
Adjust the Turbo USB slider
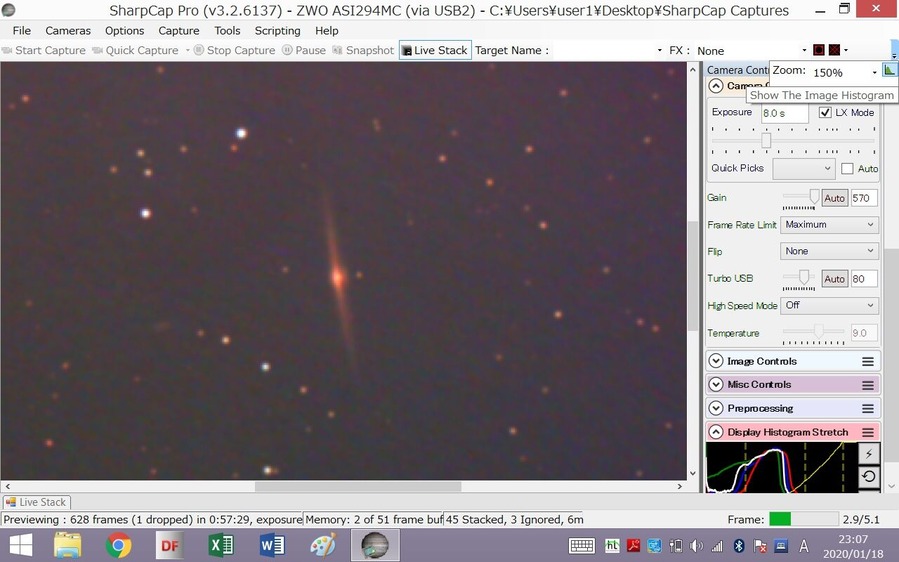(x=804, y=278)
